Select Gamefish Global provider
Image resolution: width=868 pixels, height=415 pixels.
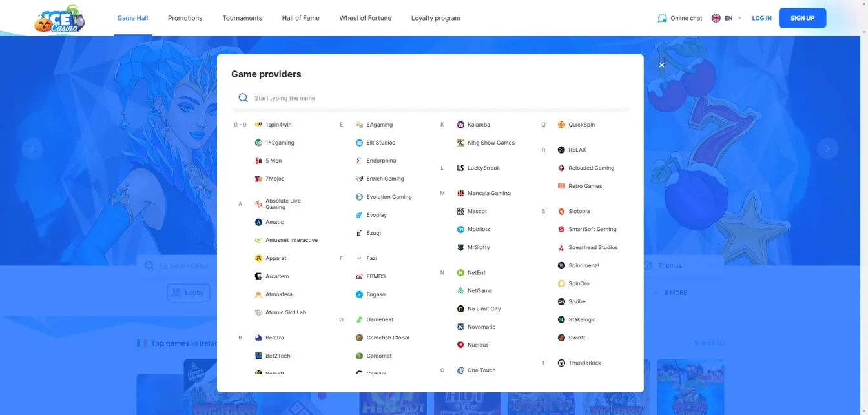pos(383,338)
